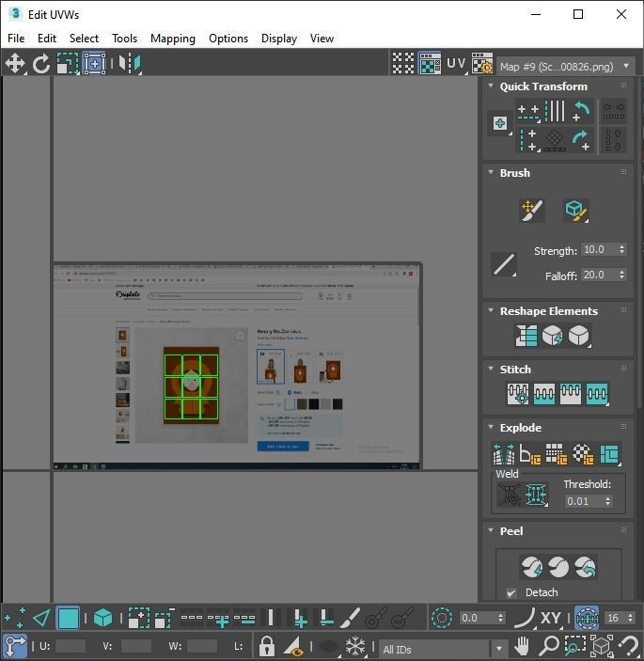Open the Map #9 texture dropdown
Viewport: 644px width, 661px height.
click(565, 66)
